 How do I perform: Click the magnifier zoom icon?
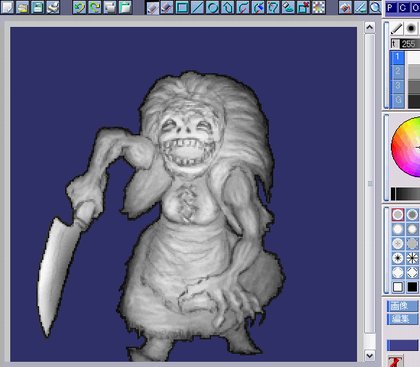(x=375, y=7)
